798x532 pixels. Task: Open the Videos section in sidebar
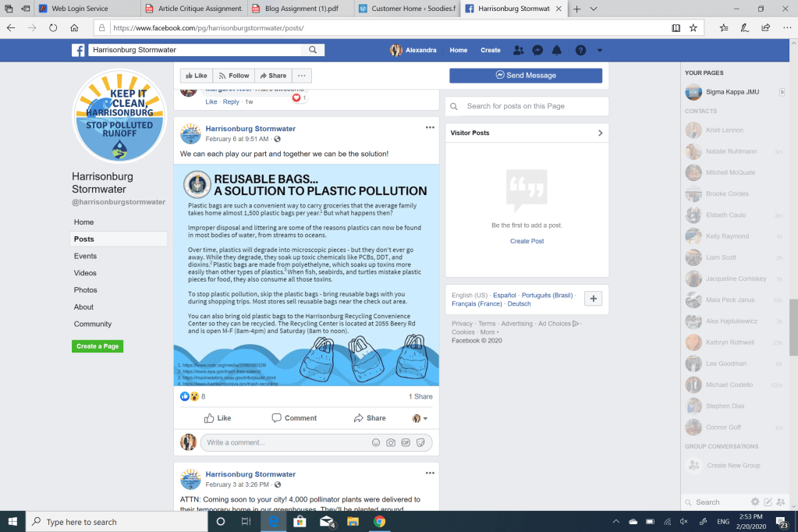coord(85,273)
